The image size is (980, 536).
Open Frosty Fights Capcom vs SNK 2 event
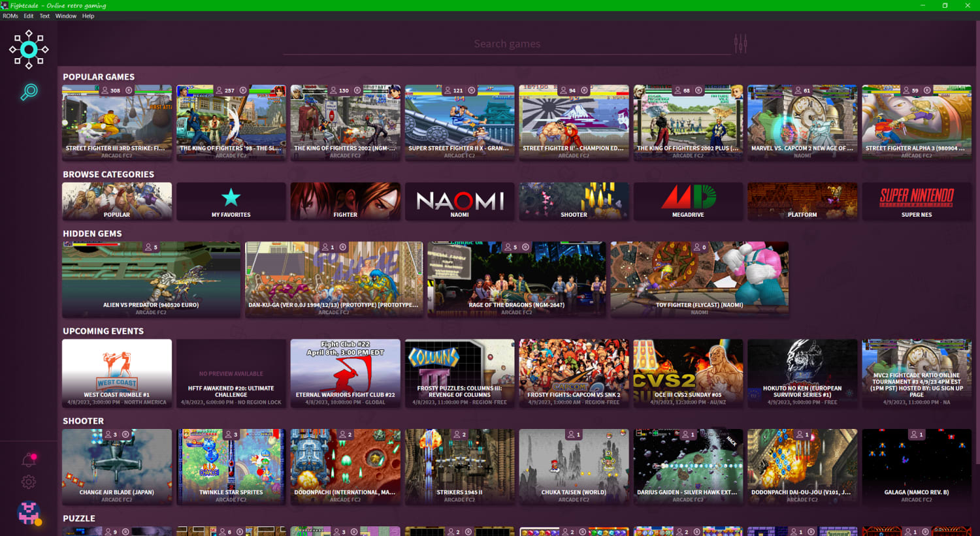[574, 373]
